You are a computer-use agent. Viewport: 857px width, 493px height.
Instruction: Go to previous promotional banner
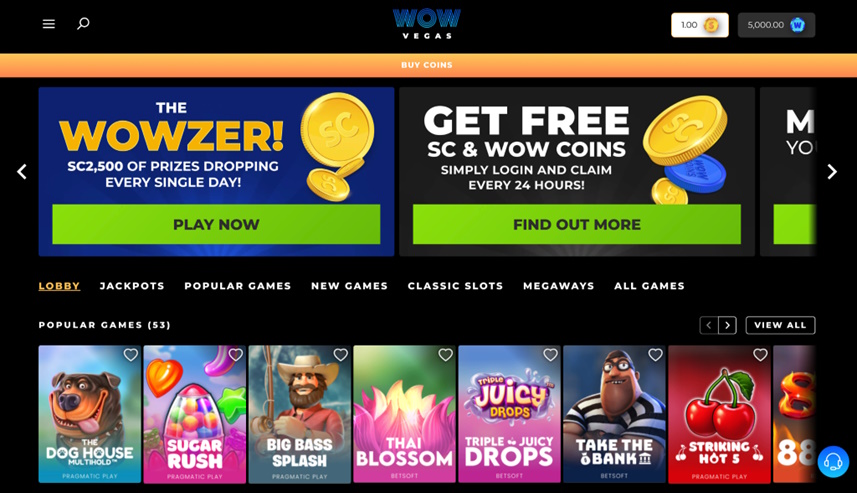pos(22,172)
